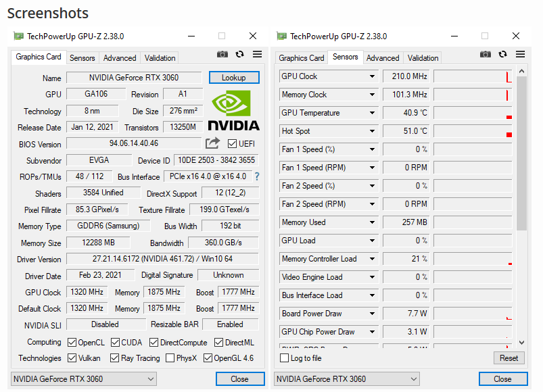Select Graphics Card tab in left window
Image resolution: width=543 pixels, height=392 pixels.
tap(39, 57)
